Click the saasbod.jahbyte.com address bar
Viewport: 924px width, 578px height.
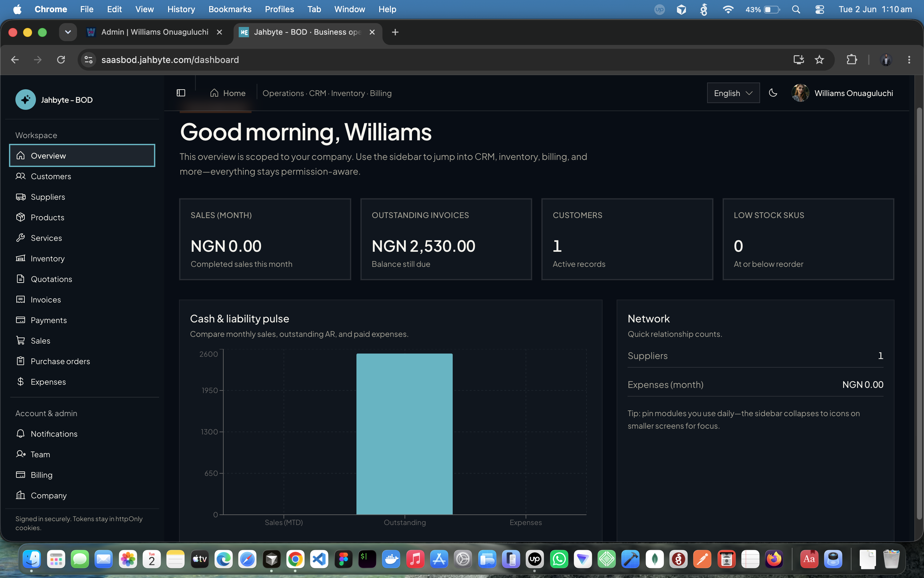click(439, 60)
